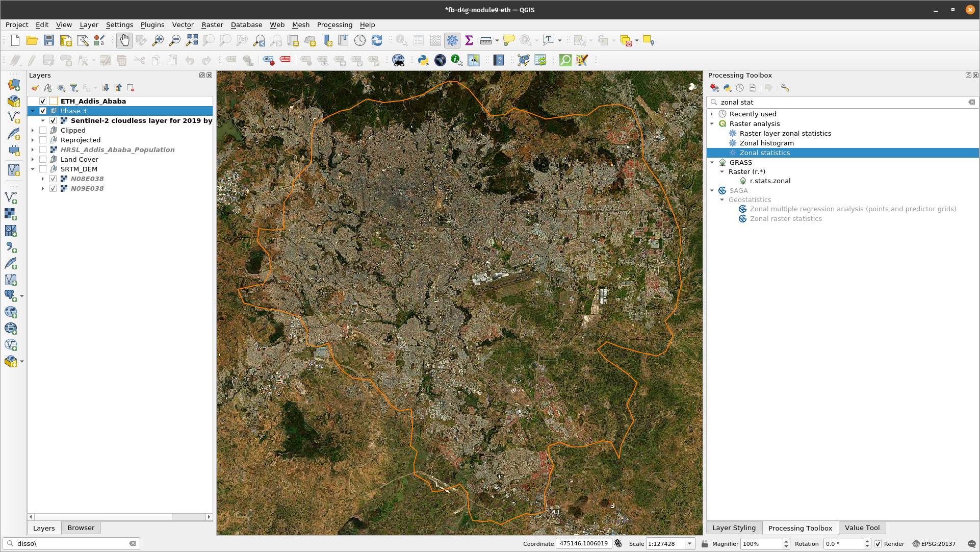Toggle ETH_Addis_Ababa layer visibility checkbox
This screenshot has width=980, height=552.
click(43, 101)
